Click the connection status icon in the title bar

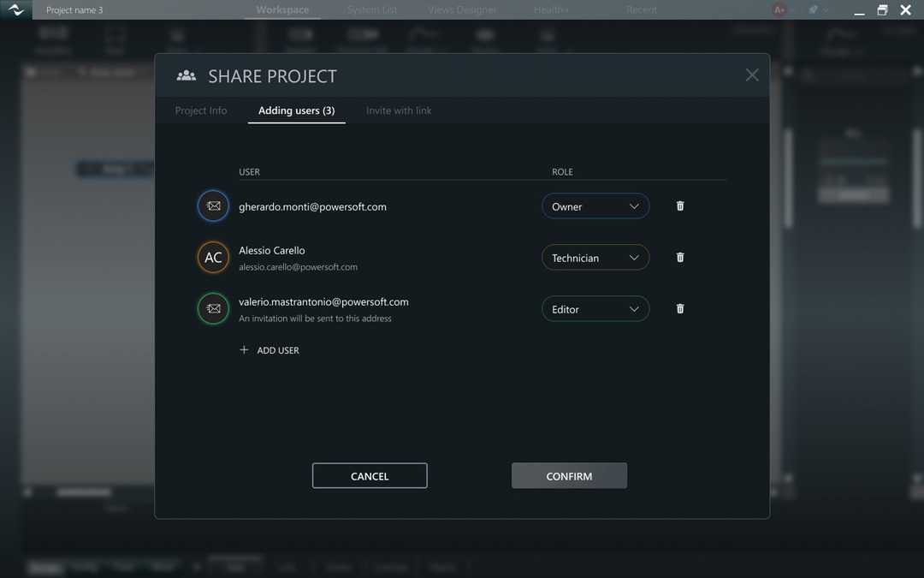pyautogui.click(x=813, y=9)
